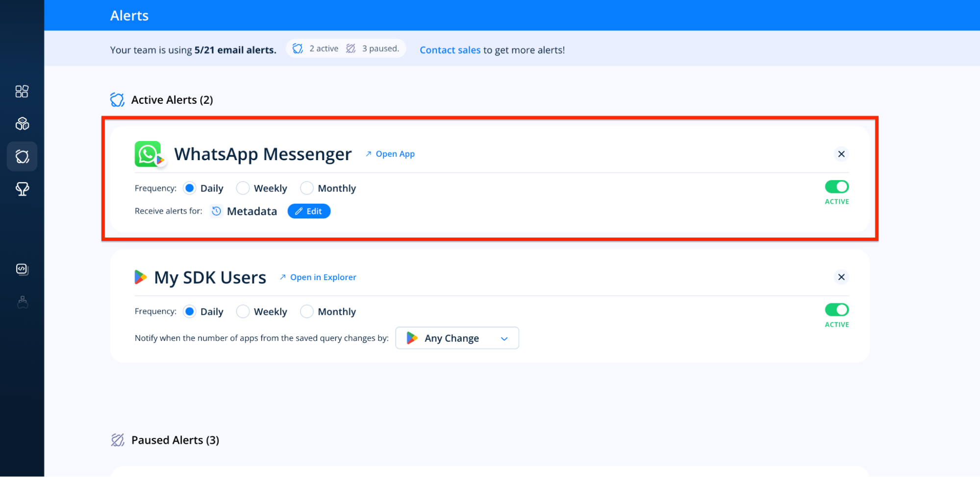Click the Paused Alerts section crossed icon
The width and height of the screenshot is (980, 477).
coord(118,440)
